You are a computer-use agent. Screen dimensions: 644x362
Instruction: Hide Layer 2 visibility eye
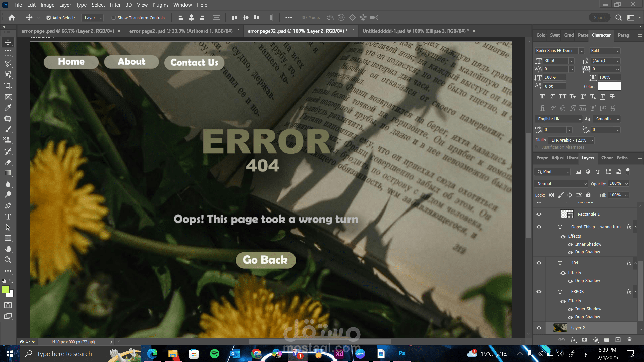[539, 328]
